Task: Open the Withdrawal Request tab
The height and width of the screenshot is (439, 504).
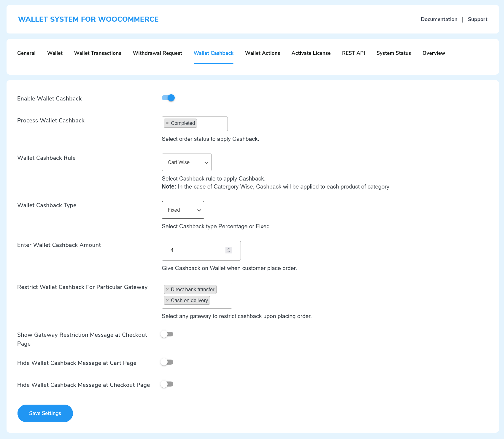Action: click(158, 53)
